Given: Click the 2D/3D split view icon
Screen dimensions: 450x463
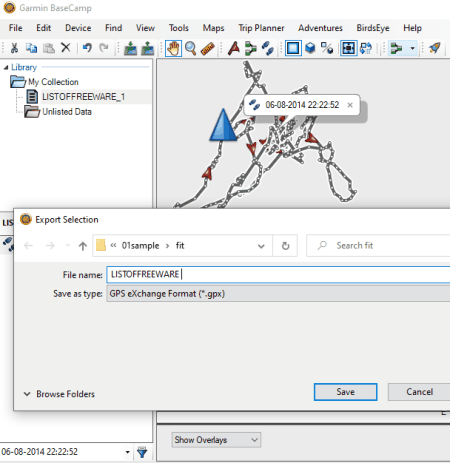Looking at the screenshot, I should click(x=327, y=48).
